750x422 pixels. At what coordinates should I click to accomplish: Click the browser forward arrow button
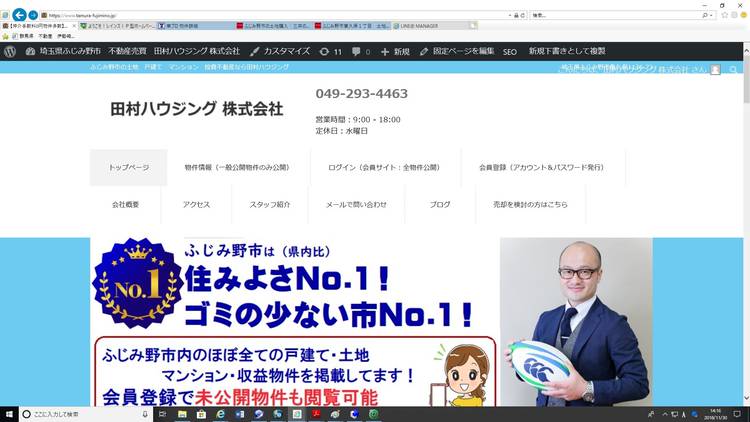pos(35,14)
